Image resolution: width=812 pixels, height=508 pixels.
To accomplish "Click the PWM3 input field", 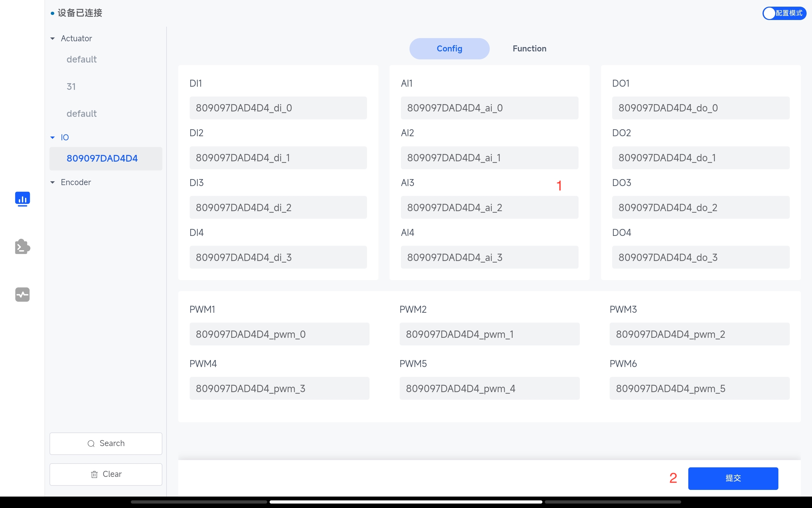I will pyautogui.click(x=700, y=334).
